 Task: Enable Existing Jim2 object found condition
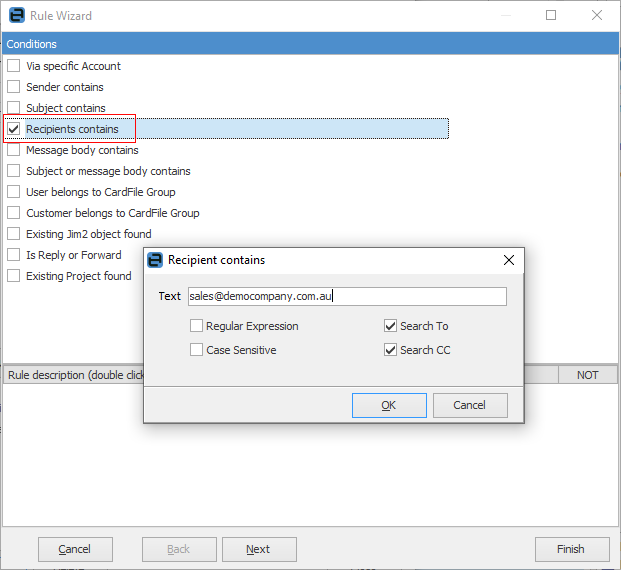tap(13, 234)
